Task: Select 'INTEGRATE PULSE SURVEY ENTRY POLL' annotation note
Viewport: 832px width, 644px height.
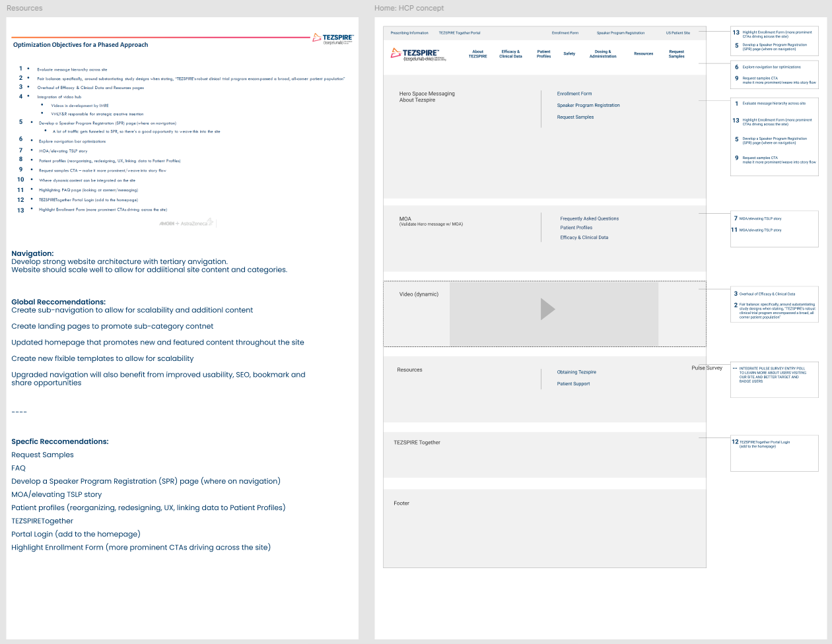Action: coord(773,374)
